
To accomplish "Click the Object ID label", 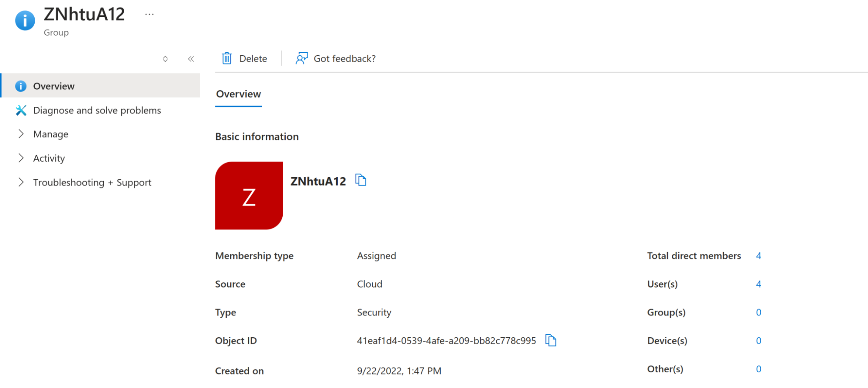I will click(x=236, y=341).
